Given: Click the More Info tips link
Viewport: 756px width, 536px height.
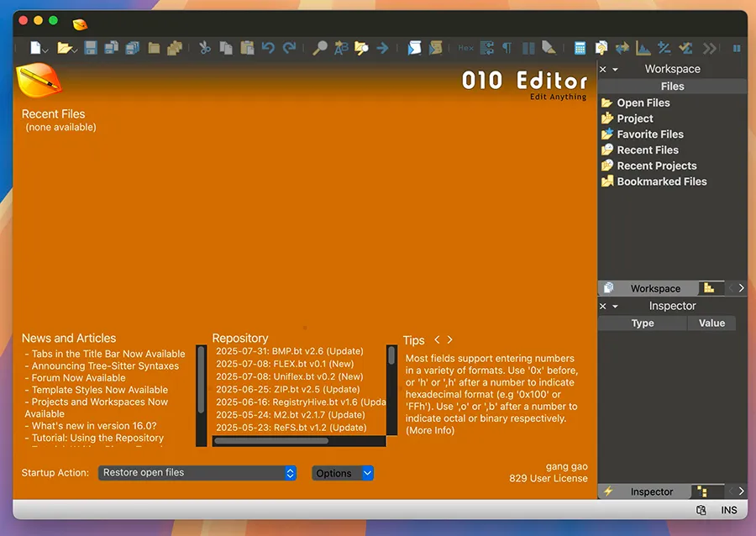Looking at the screenshot, I should [x=429, y=430].
